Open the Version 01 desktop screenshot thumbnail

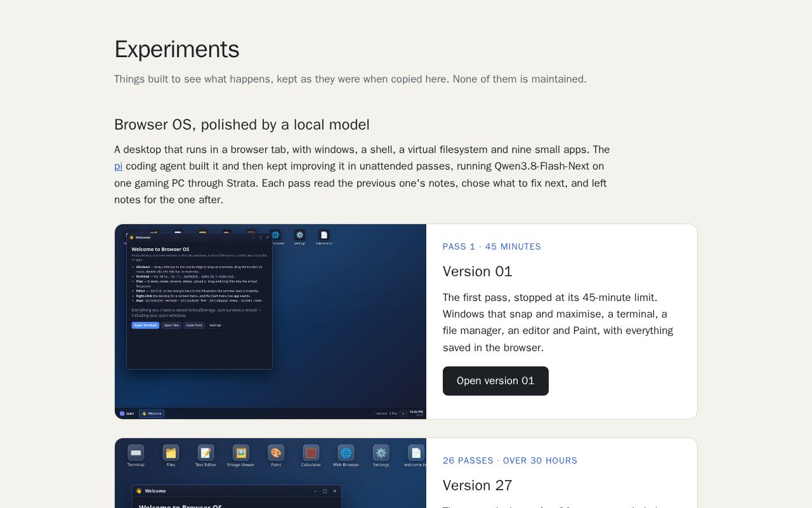pos(270,321)
